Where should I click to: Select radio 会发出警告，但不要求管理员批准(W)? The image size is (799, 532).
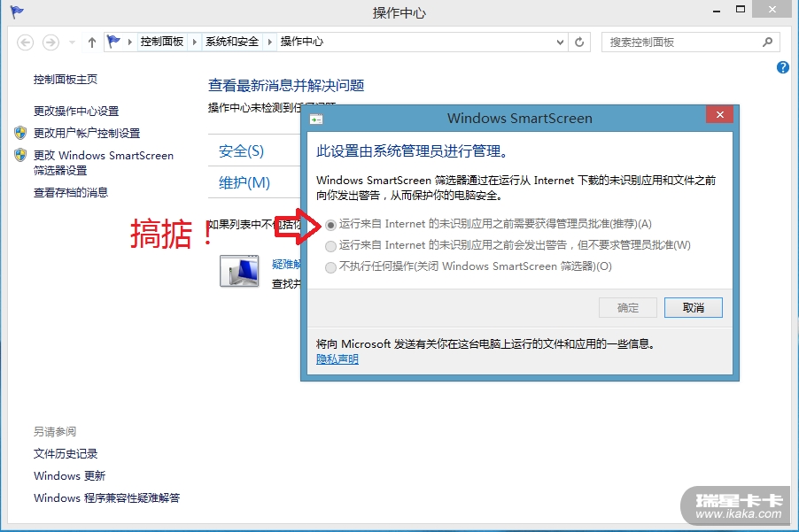pos(330,246)
